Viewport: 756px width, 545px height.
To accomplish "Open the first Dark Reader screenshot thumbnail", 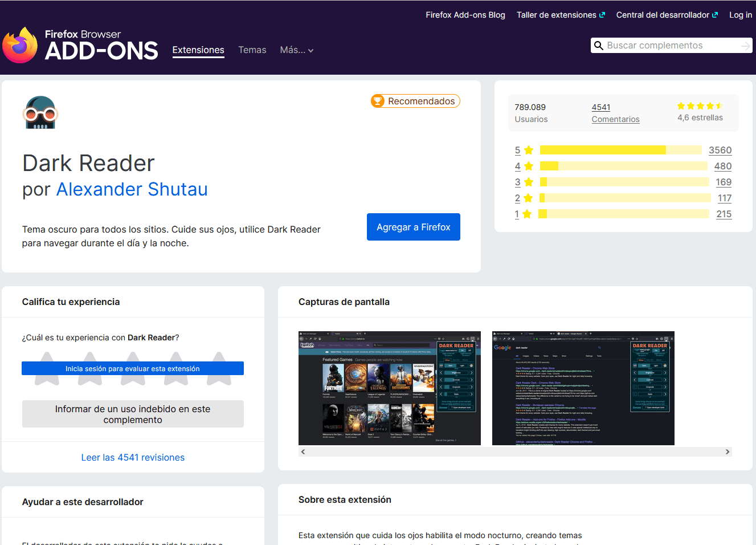I will pyautogui.click(x=390, y=388).
